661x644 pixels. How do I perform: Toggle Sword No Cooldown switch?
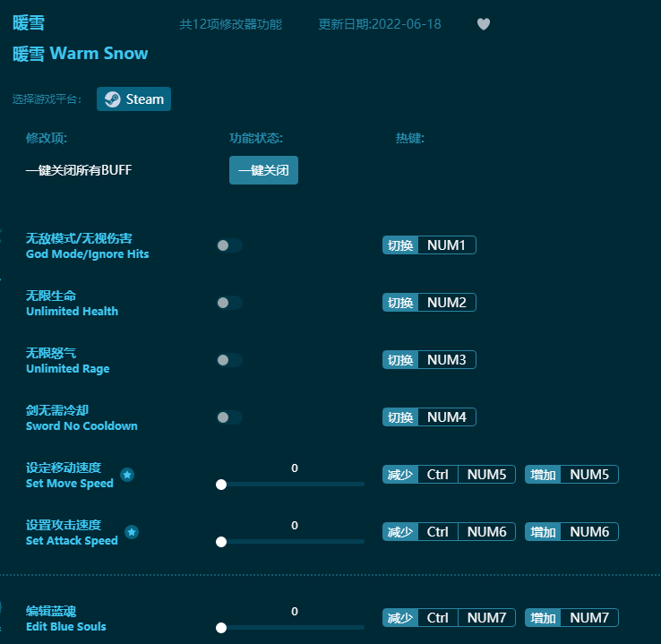pyautogui.click(x=229, y=417)
